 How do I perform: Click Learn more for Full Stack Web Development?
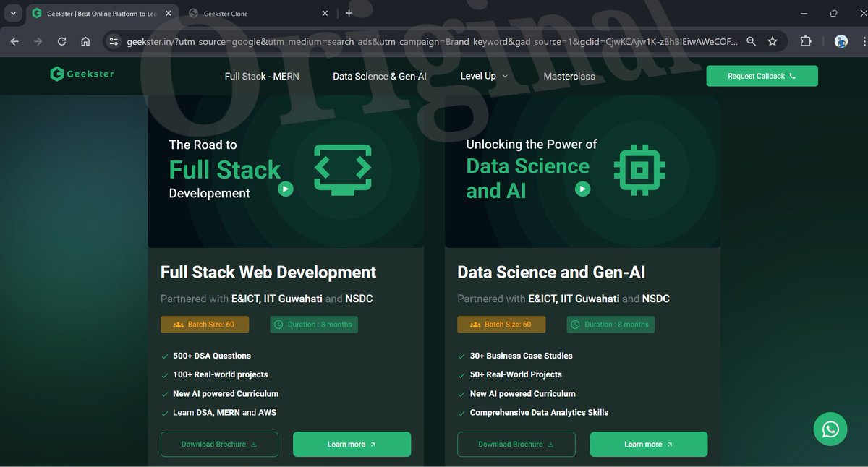point(352,445)
